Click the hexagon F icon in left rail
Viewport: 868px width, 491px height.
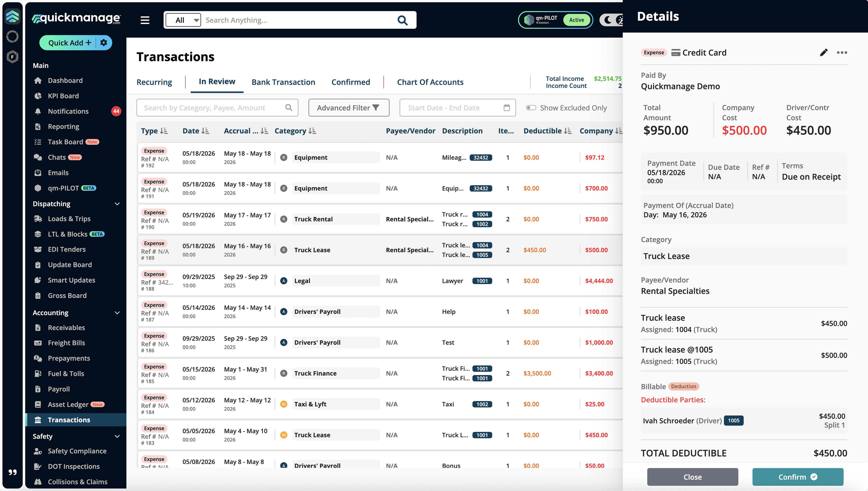coord(13,57)
